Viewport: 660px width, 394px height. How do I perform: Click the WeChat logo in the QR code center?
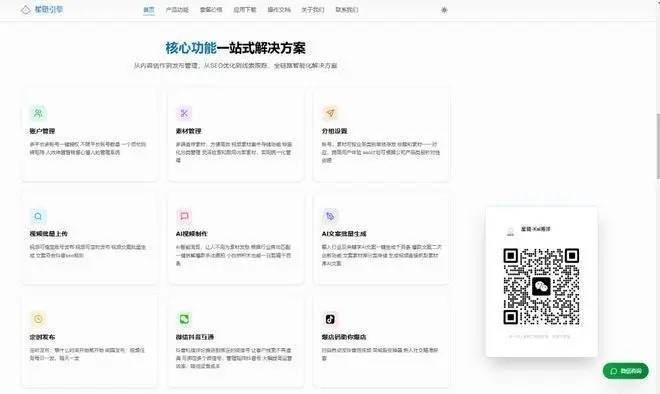coord(541,287)
